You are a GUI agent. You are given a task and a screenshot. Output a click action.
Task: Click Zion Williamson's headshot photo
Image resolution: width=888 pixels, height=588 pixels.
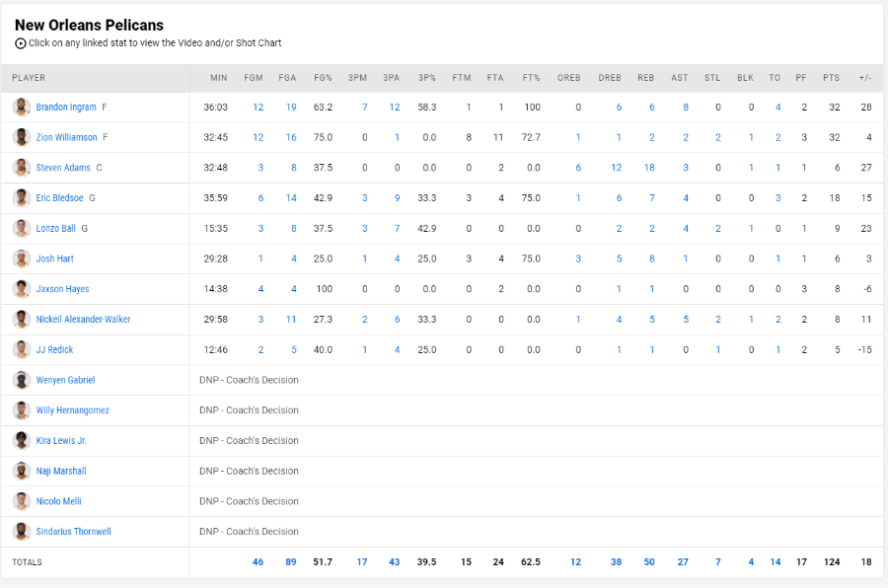(22, 137)
